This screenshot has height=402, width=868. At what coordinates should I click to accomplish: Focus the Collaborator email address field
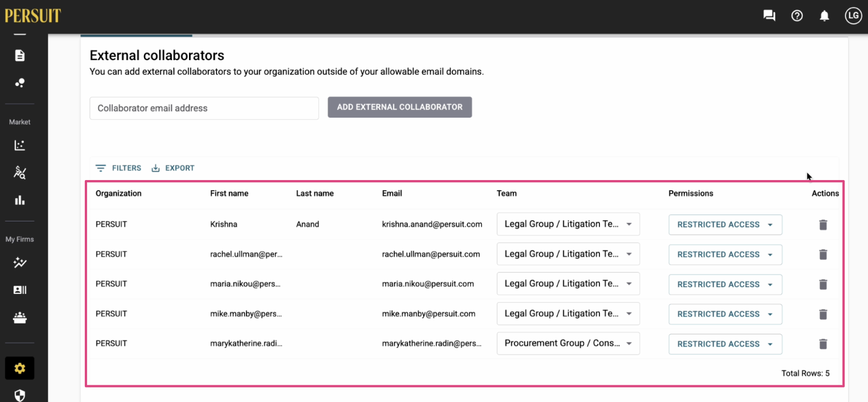(x=204, y=108)
